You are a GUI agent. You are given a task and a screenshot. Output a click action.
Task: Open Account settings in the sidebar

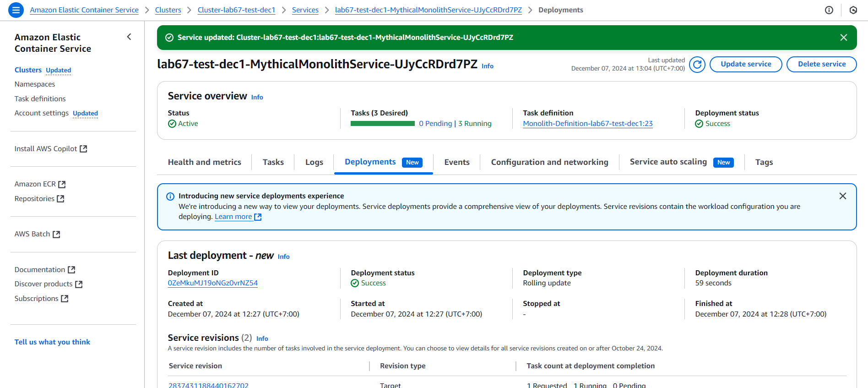[x=42, y=113]
